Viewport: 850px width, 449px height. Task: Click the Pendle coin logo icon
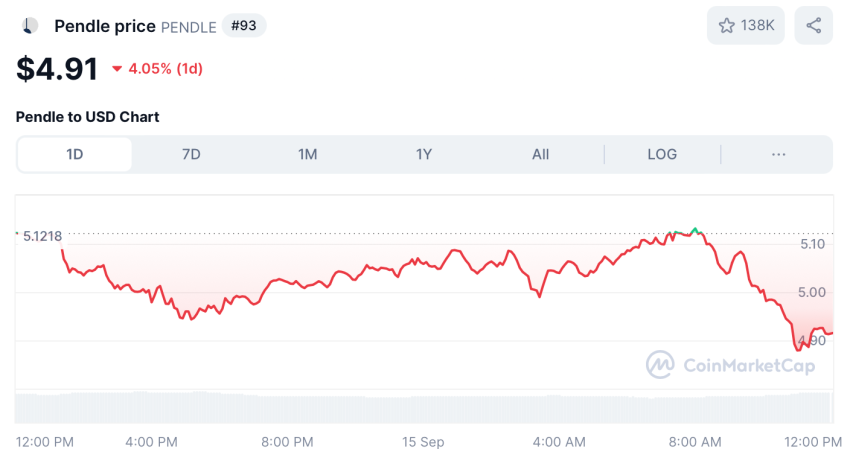click(30, 25)
